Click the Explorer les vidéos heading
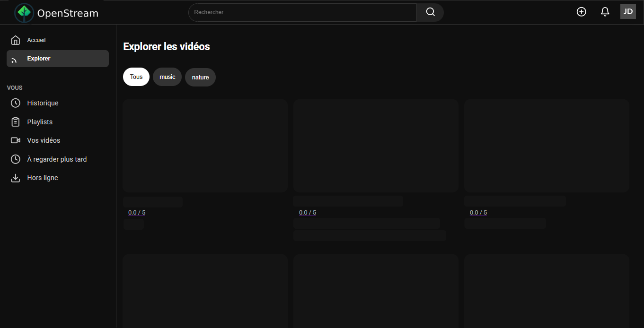The height and width of the screenshot is (328, 644). [x=167, y=46]
